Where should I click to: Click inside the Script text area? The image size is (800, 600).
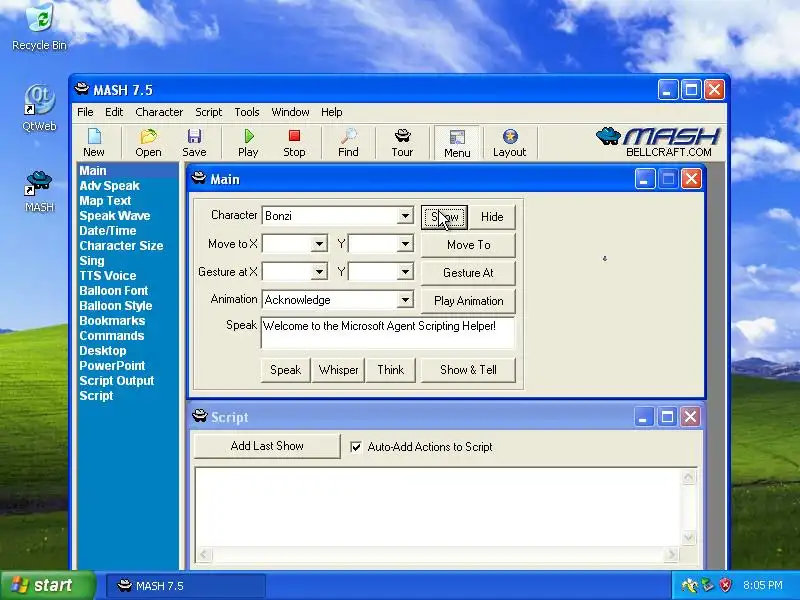438,507
